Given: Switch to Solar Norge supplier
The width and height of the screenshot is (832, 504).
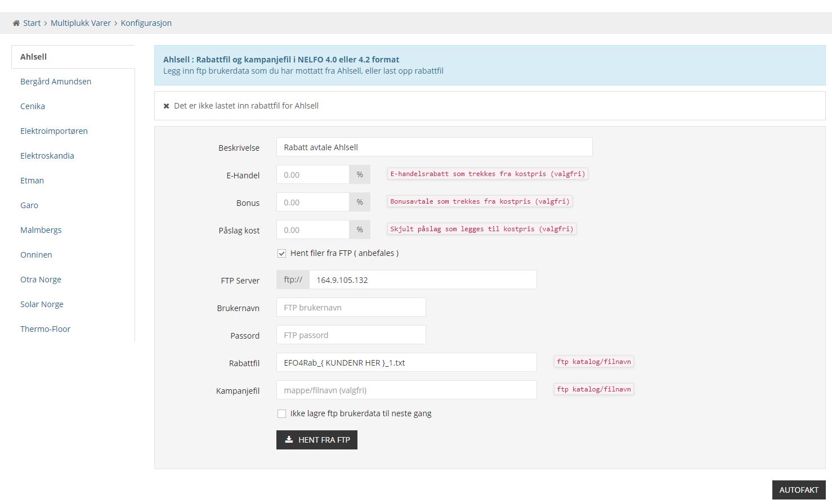Looking at the screenshot, I should click(x=42, y=304).
